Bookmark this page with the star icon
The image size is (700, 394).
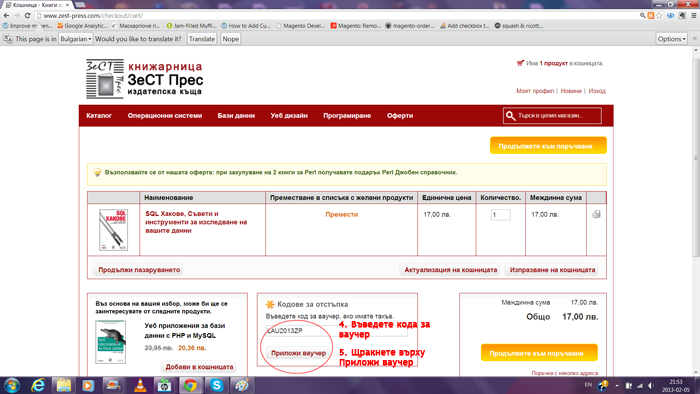tap(659, 15)
